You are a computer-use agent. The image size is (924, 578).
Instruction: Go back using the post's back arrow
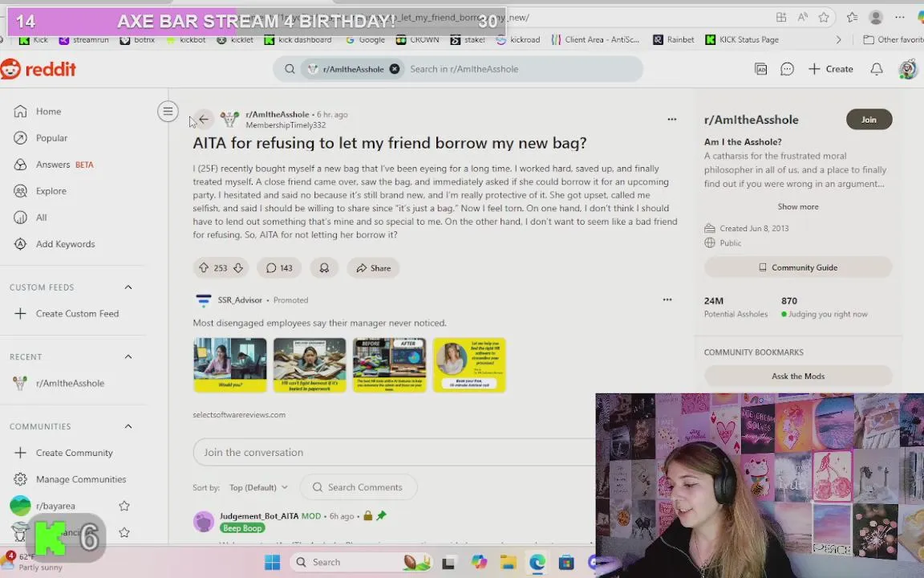(x=203, y=119)
